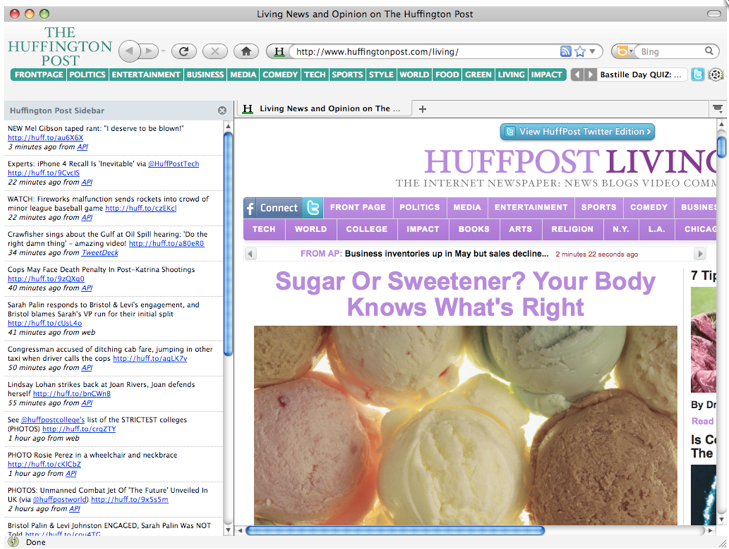The height and width of the screenshot is (549, 729).
Task: Open FRONTPAGE in the HuffPost toolbar
Action: click(x=39, y=75)
